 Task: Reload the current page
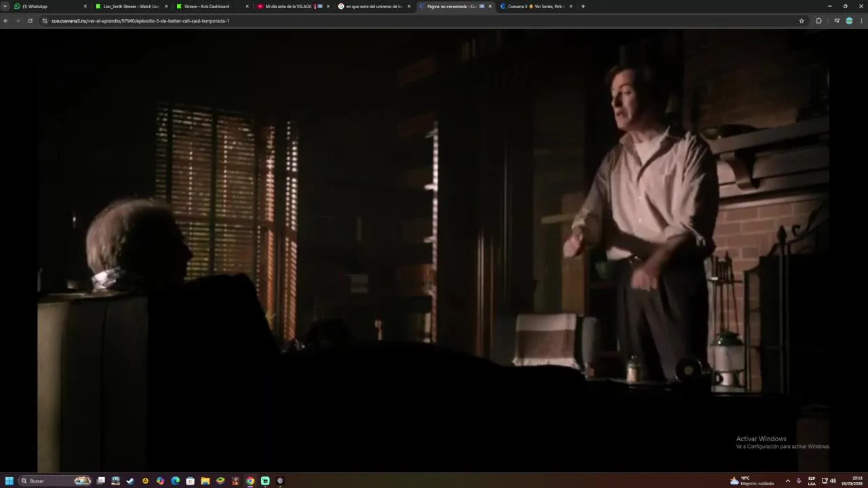30,21
